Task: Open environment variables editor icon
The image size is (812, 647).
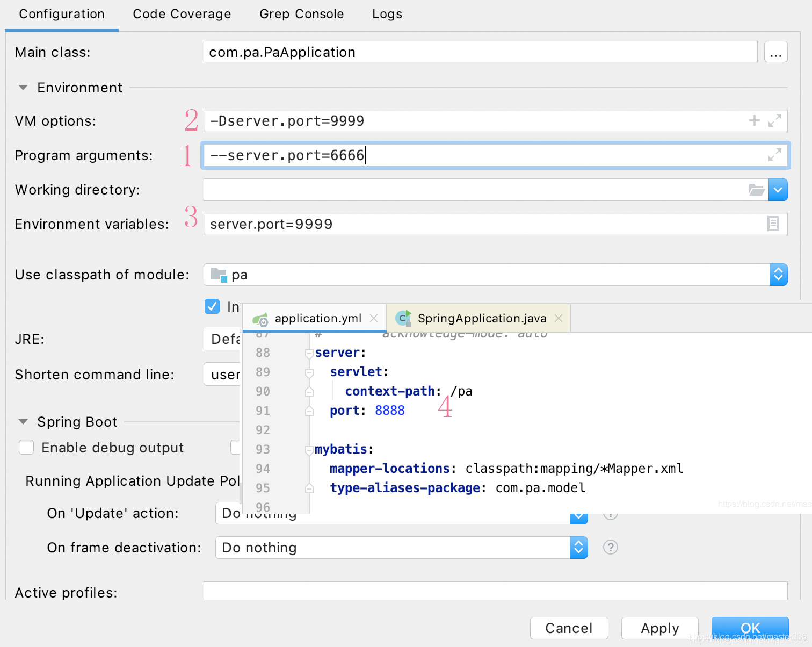Action: tap(773, 224)
